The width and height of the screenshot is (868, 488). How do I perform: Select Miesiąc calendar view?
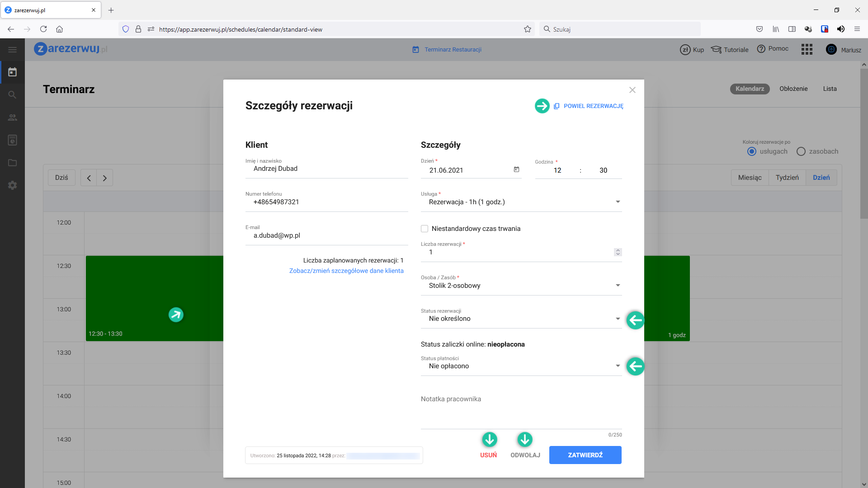[x=750, y=178]
